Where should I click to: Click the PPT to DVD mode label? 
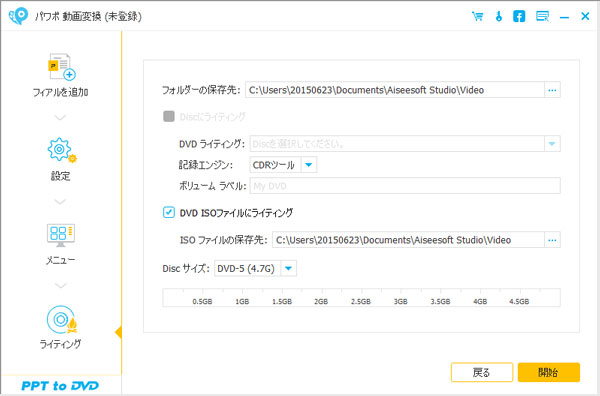(60, 386)
